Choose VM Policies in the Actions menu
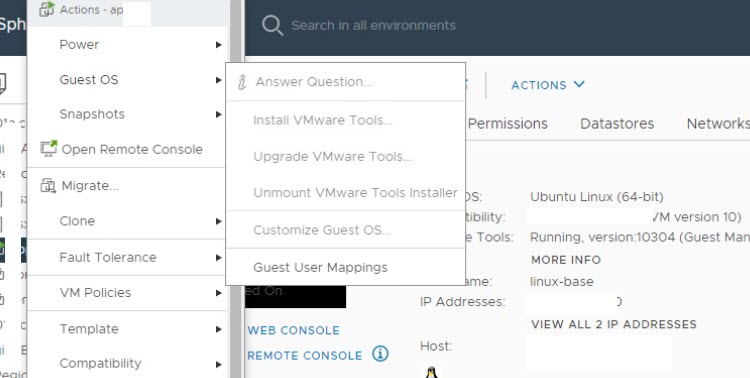The image size is (750, 378). point(127,293)
